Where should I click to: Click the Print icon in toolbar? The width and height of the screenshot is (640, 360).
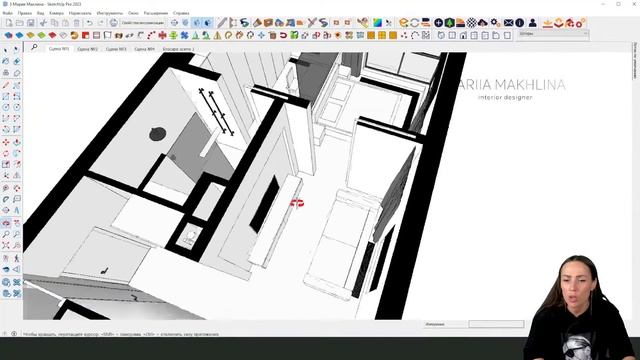(x=113, y=23)
